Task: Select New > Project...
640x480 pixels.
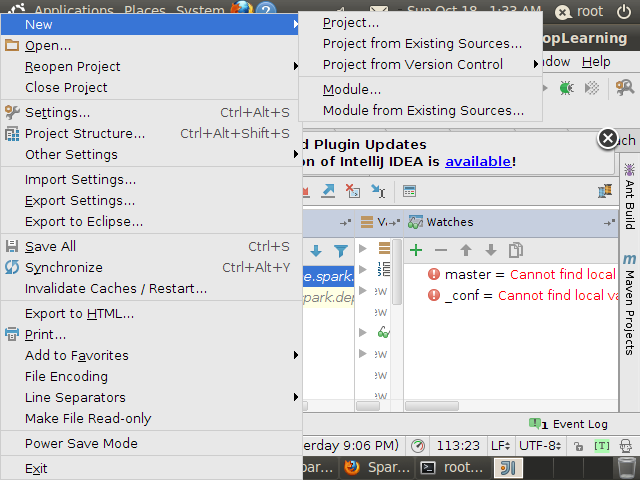Action: 420,23
